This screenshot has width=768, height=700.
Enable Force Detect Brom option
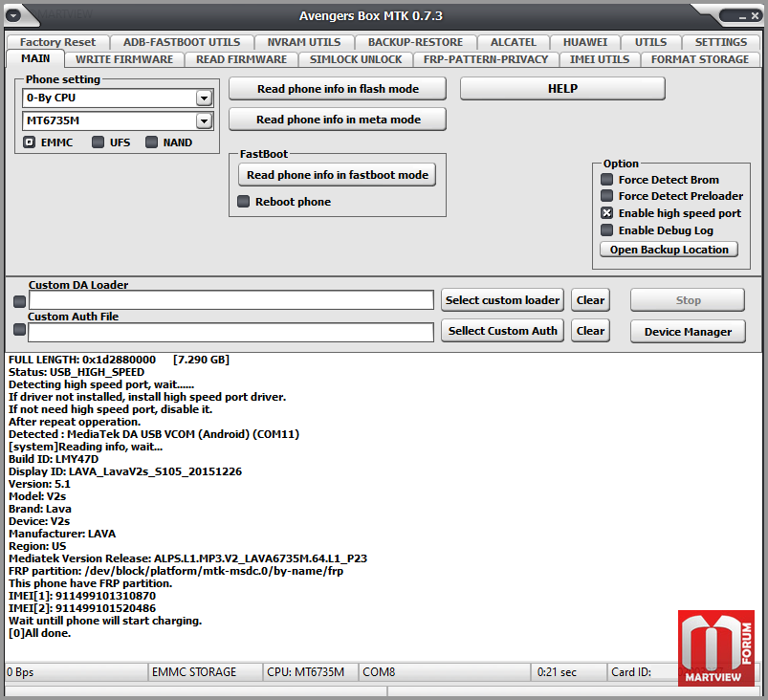coord(607,179)
